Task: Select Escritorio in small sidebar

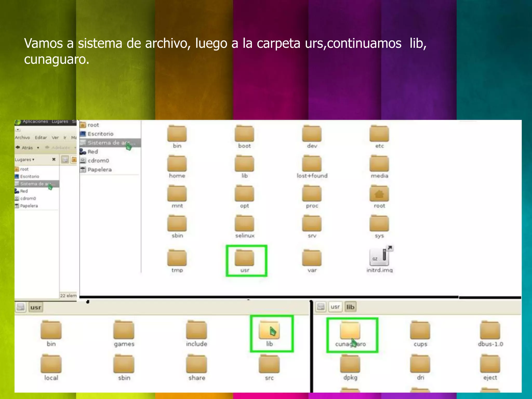Action: tap(37, 176)
